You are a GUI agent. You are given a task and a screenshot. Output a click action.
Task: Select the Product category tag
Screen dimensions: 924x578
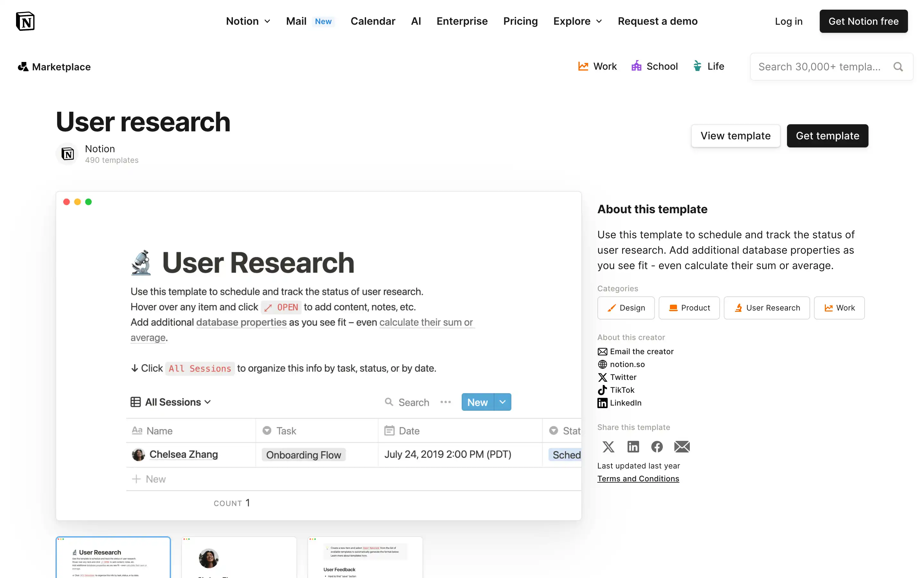click(x=689, y=308)
